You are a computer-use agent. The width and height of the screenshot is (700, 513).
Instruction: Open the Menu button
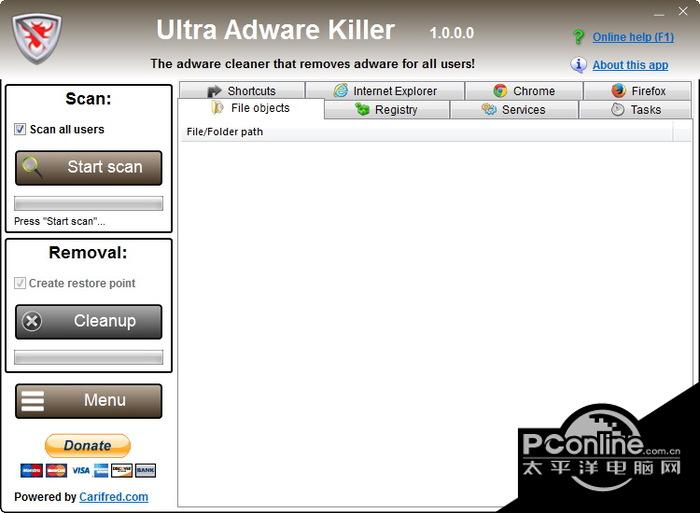pos(88,401)
